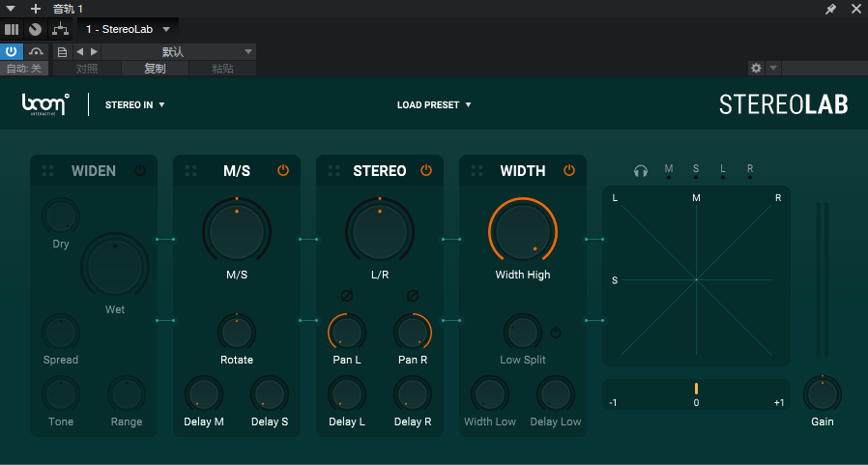Click the Delay S knob
Image resolution: width=868 pixels, height=465 pixels.
(270, 394)
